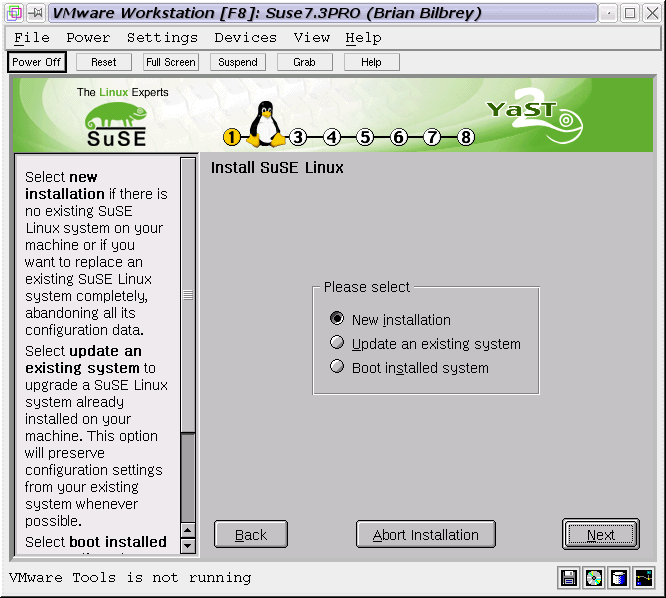
Task: Choose Update an existing system option
Action: coord(337,344)
